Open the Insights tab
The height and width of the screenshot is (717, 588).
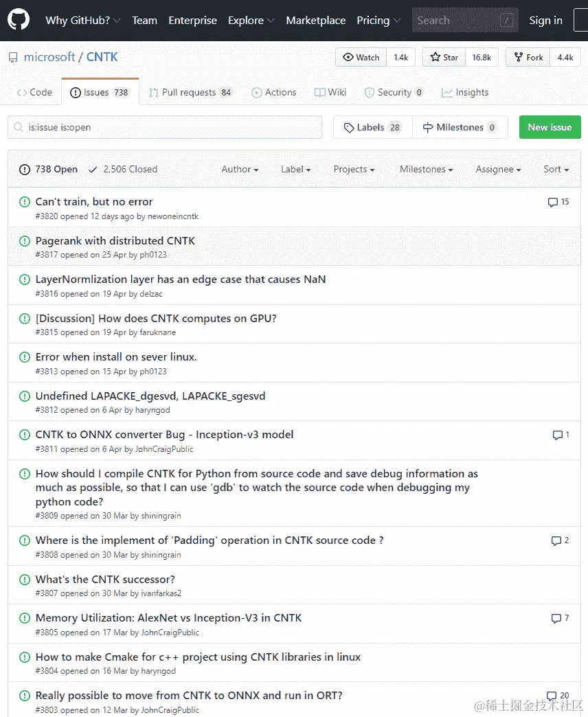pos(465,92)
